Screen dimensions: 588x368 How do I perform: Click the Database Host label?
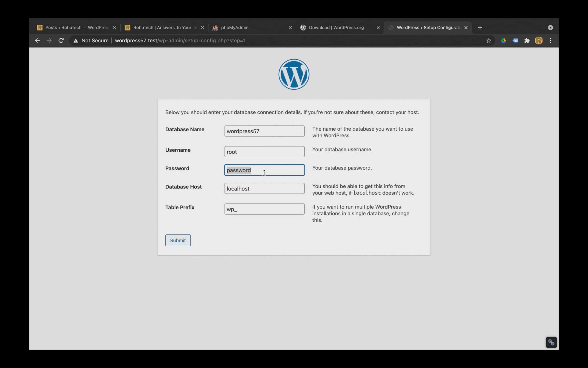click(x=184, y=187)
